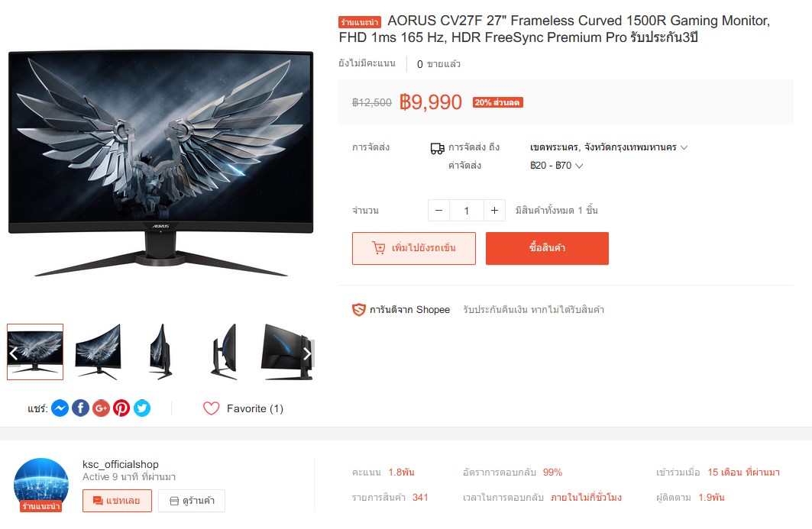
Task: Click the orange buy now button
Action: point(547,248)
